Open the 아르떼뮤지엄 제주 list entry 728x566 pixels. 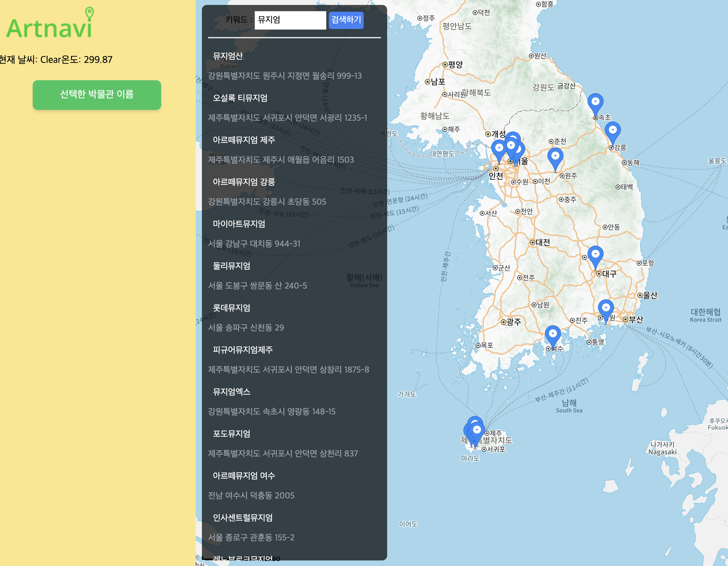pyautogui.click(x=244, y=140)
